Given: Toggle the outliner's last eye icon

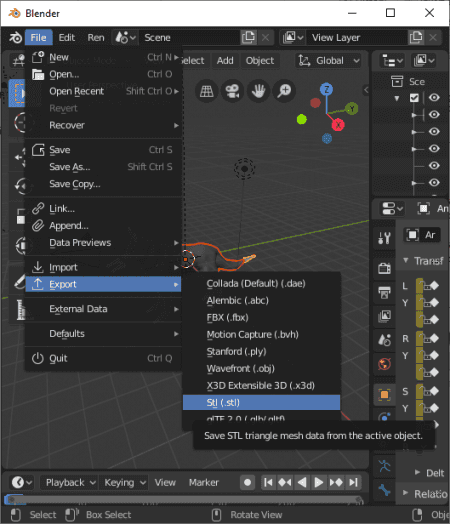Looking at the screenshot, I should pyautogui.click(x=434, y=182).
